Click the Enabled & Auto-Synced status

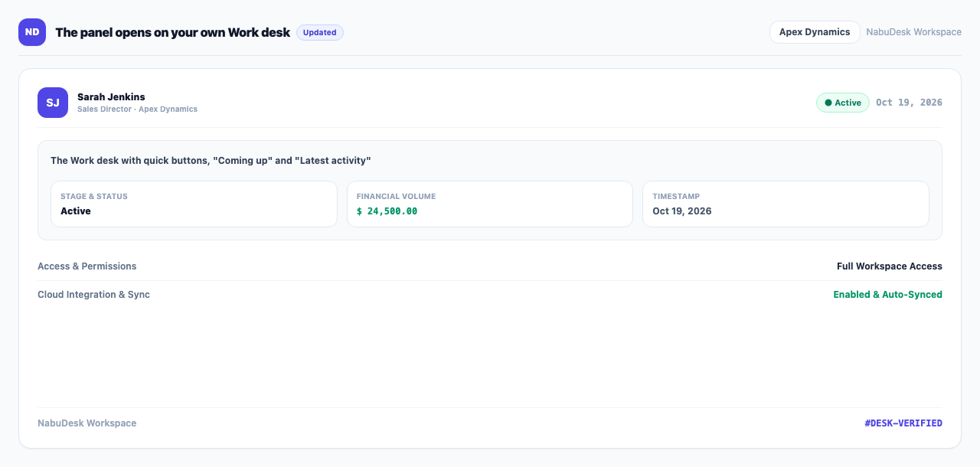tap(887, 295)
